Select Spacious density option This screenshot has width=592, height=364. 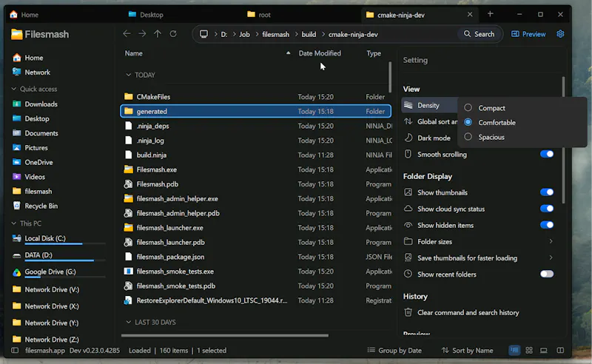coord(468,137)
